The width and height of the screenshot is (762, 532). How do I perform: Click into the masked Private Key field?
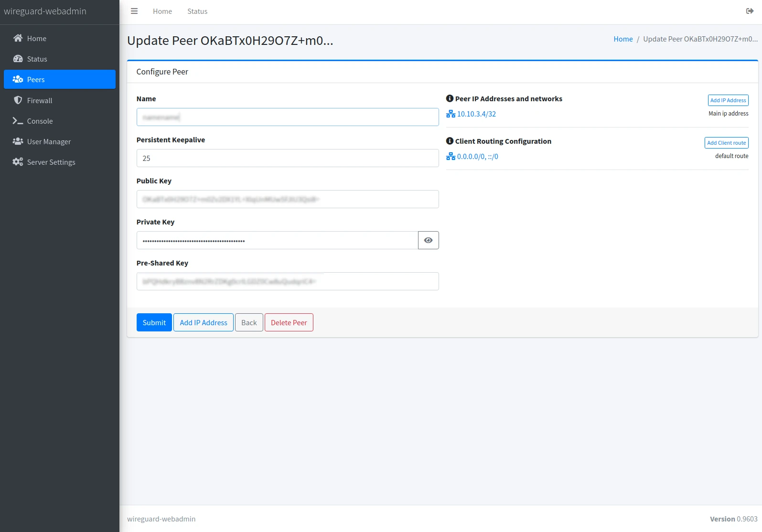[277, 240]
